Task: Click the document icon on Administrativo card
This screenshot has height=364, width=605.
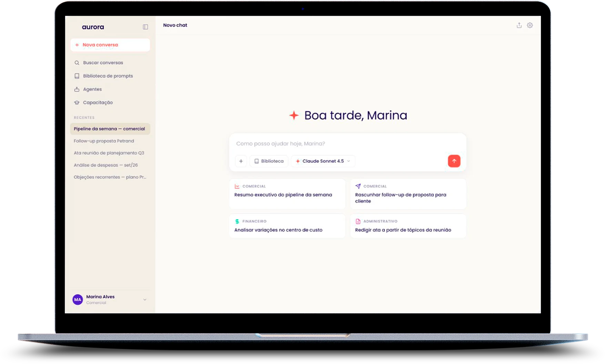Action: tap(358, 221)
